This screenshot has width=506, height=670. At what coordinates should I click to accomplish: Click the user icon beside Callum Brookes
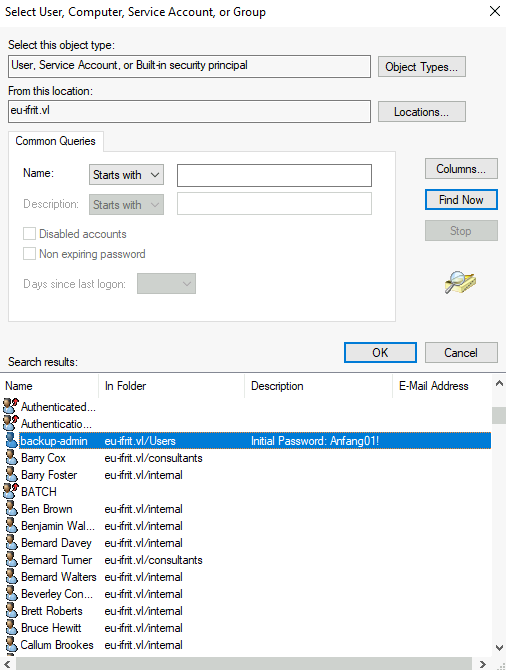click(11, 645)
